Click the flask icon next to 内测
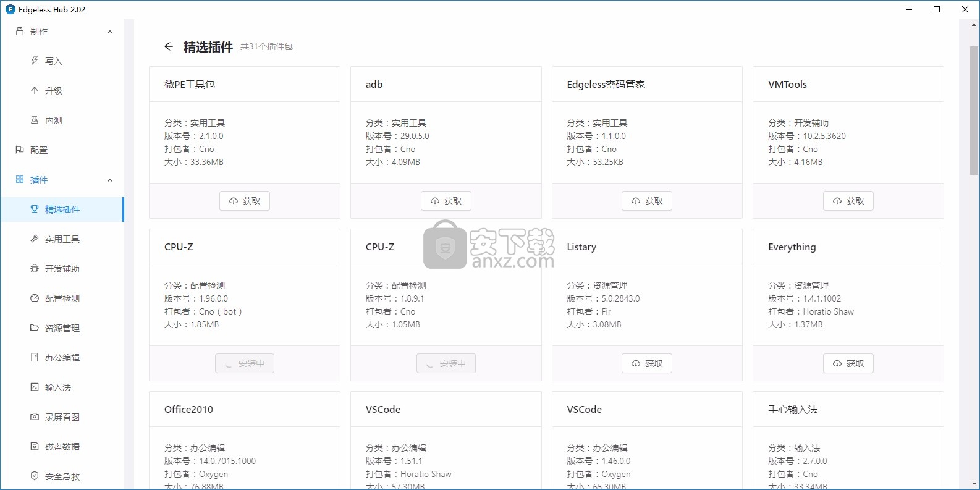 [35, 120]
